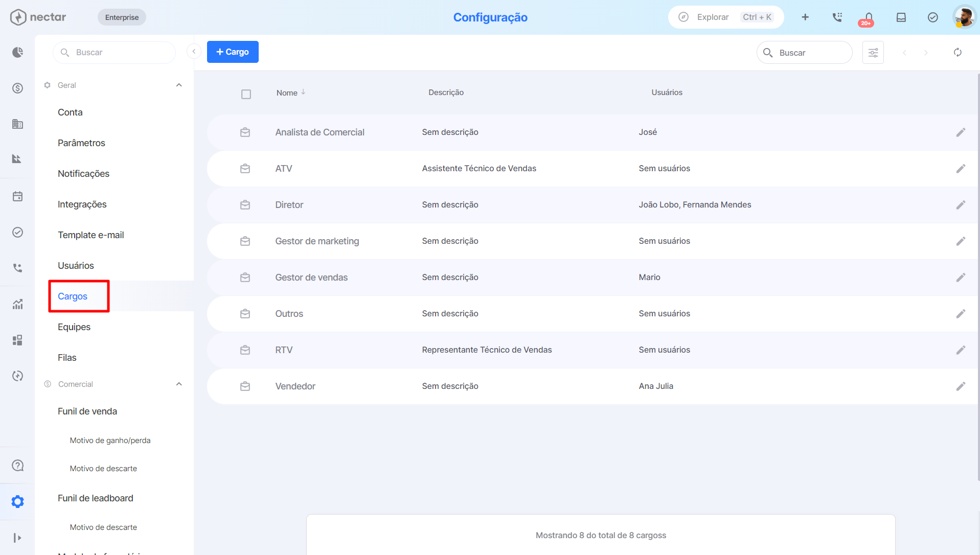Select the Vendedor row briefcase icon
980x555 pixels.
(x=245, y=386)
